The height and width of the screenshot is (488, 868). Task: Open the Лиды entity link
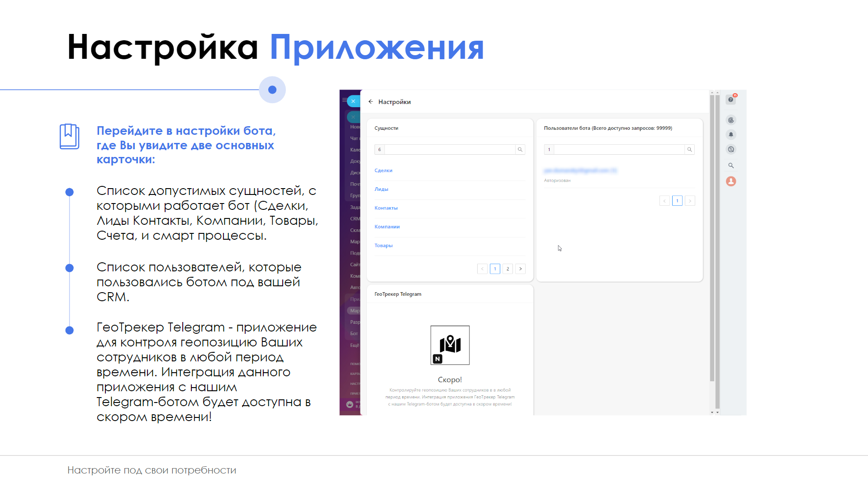pos(381,189)
